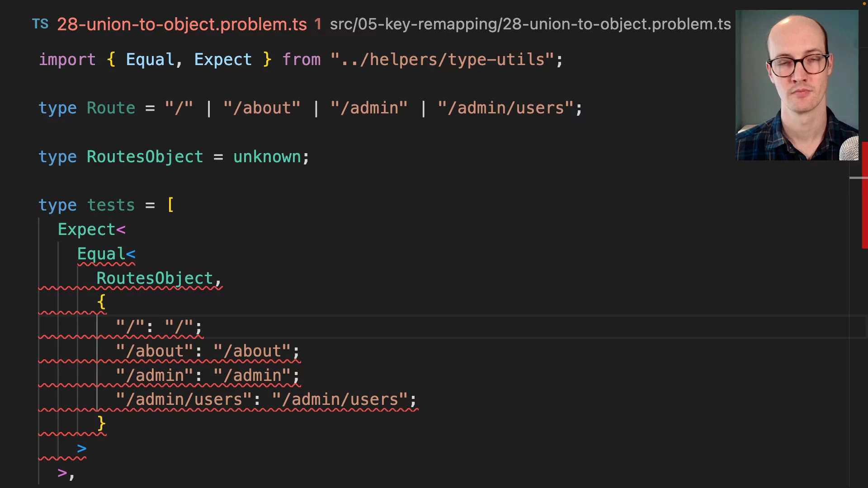This screenshot has width=868, height=488.
Task: Click the yellow closing brace of object
Action: click(x=101, y=424)
